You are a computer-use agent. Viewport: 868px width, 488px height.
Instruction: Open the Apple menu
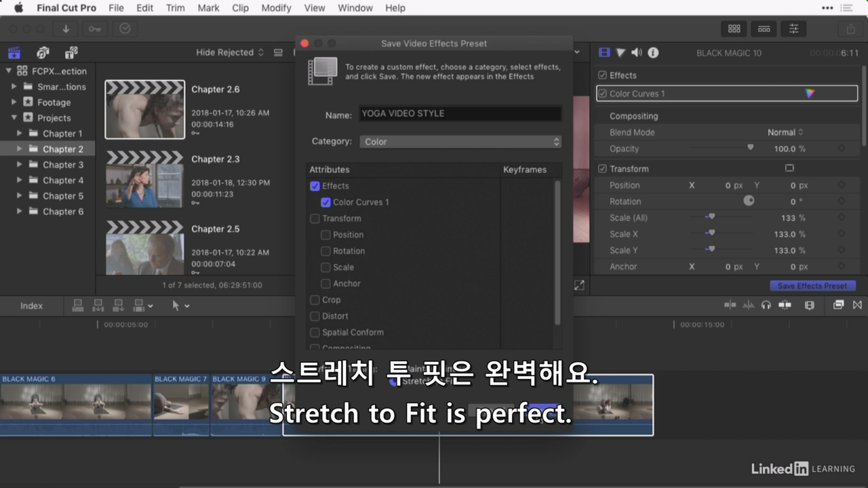(18, 8)
